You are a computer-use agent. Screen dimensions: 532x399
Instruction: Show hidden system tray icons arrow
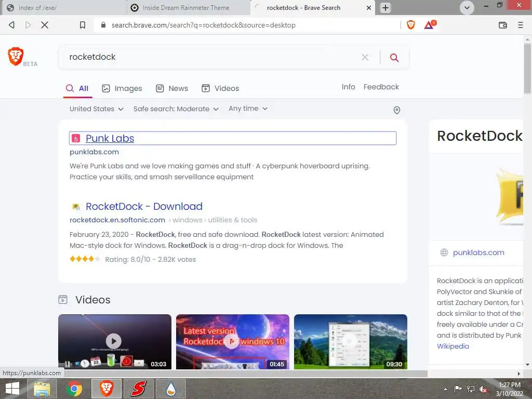point(445,389)
